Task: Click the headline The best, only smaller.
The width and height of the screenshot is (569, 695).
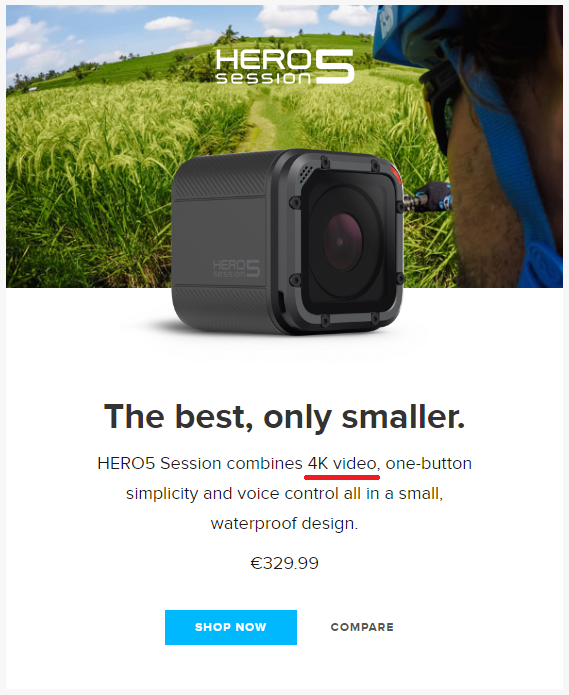Action: pos(284,417)
